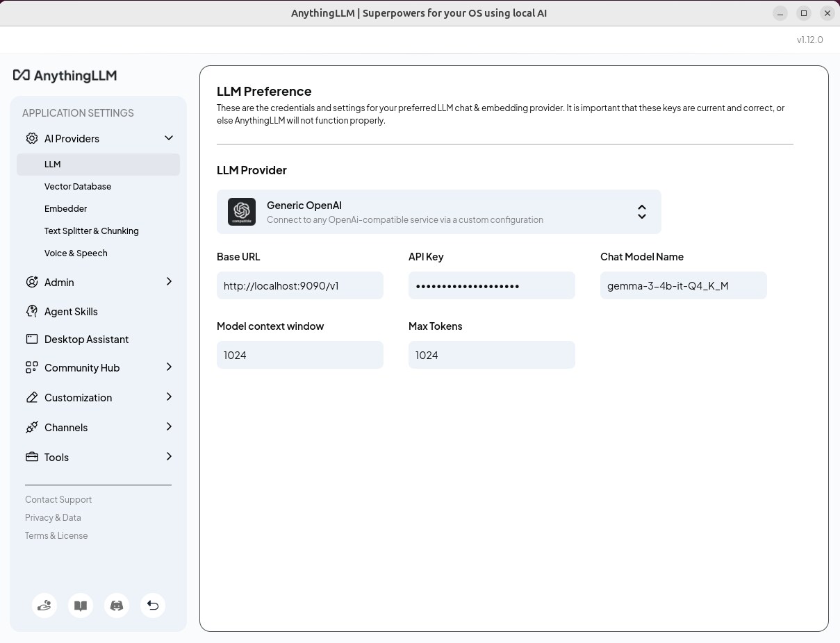Click the Max Tokens field
This screenshot has height=643, width=840.
pyautogui.click(x=492, y=355)
